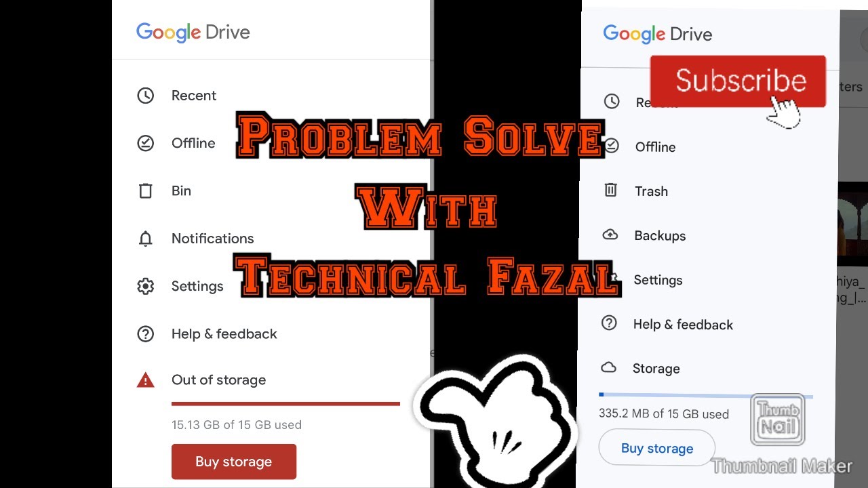Select Offline in the right panel menu
Image resolution: width=868 pixels, height=488 pixels.
pos(655,147)
